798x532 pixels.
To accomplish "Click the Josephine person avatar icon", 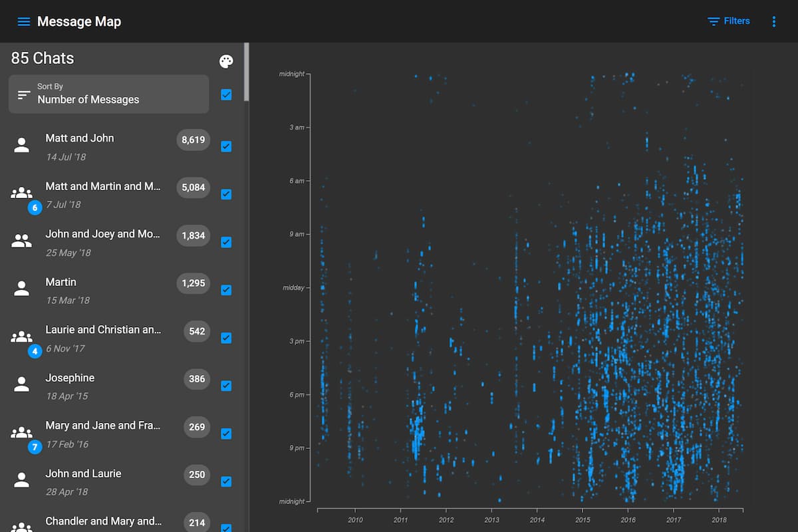I will point(22,385).
